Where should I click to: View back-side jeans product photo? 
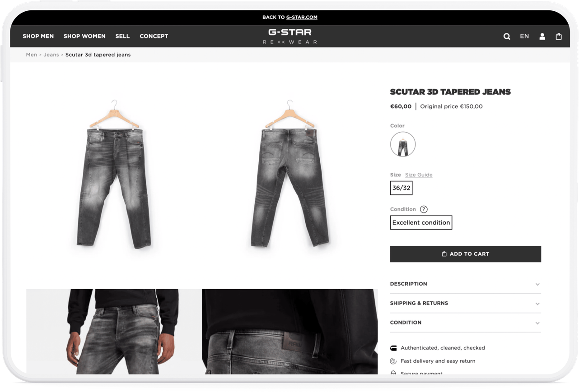point(289,174)
